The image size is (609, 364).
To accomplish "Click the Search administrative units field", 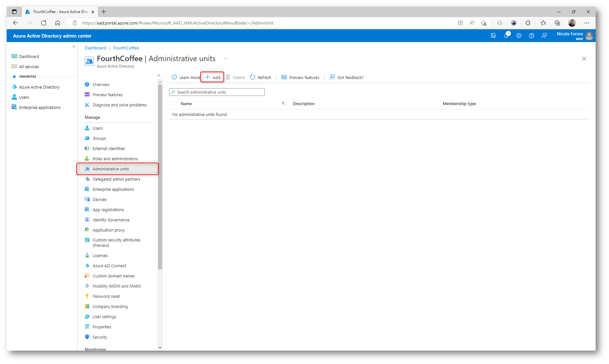I will pos(217,92).
